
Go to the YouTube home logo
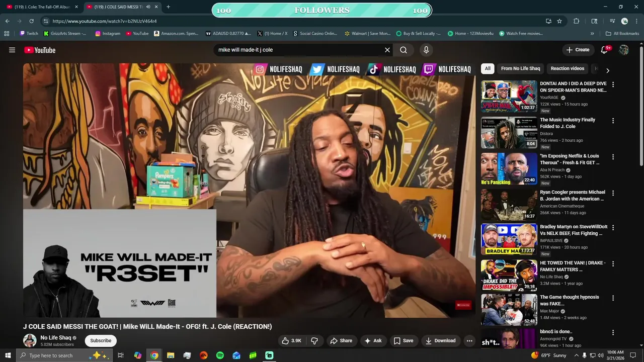(40, 50)
